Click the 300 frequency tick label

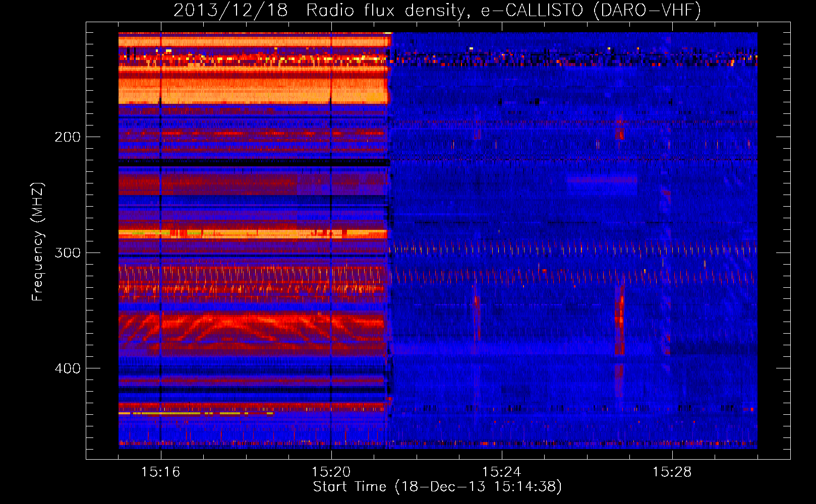[x=68, y=253]
